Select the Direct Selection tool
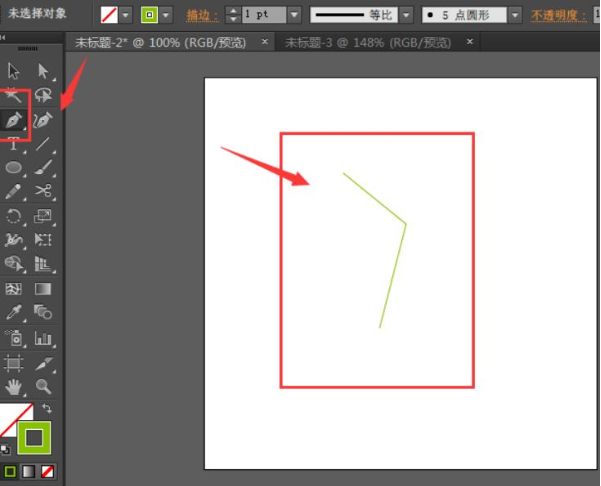Screen dimensions: 601x486 pyautogui.click(x=43, y=71)
